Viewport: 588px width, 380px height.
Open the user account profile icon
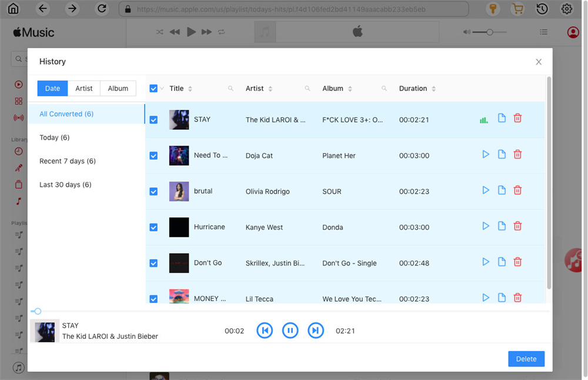tap(573, 32)
